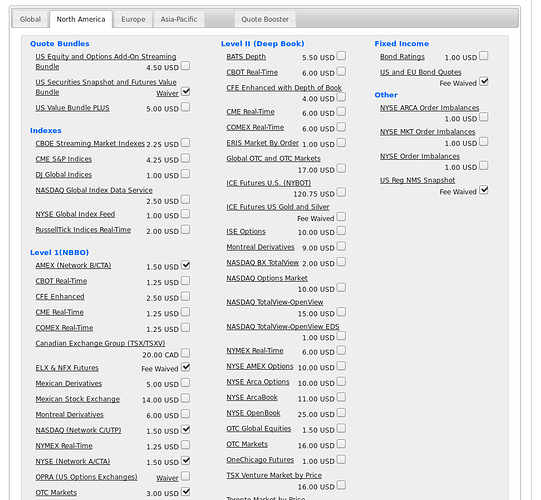Click the Waiver link for Snapshot Bundle

(167, 94)
